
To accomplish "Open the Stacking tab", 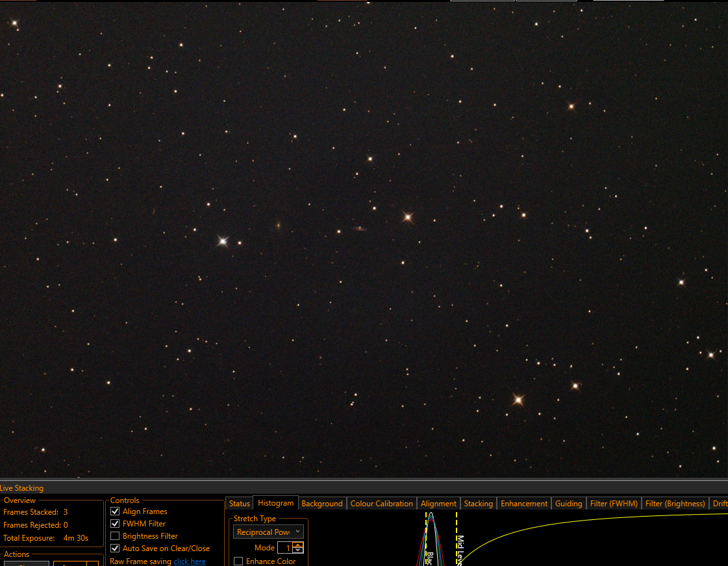I will [x=478, y=504].
